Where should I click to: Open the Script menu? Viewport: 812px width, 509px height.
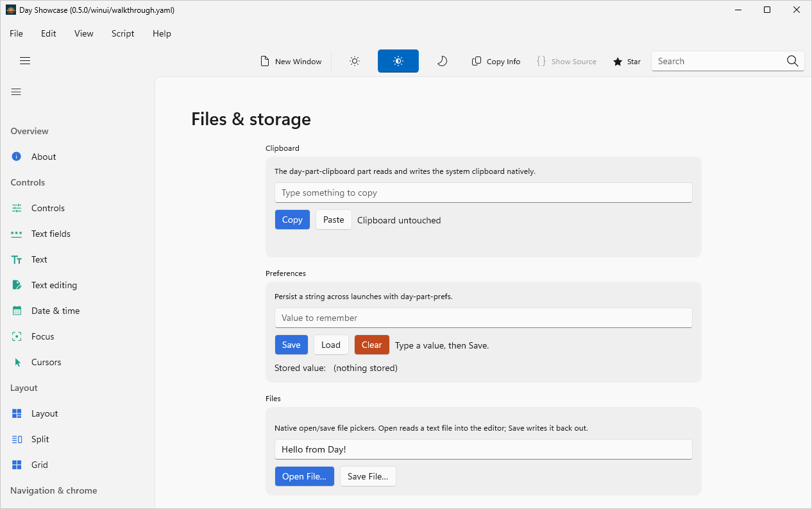123,33
